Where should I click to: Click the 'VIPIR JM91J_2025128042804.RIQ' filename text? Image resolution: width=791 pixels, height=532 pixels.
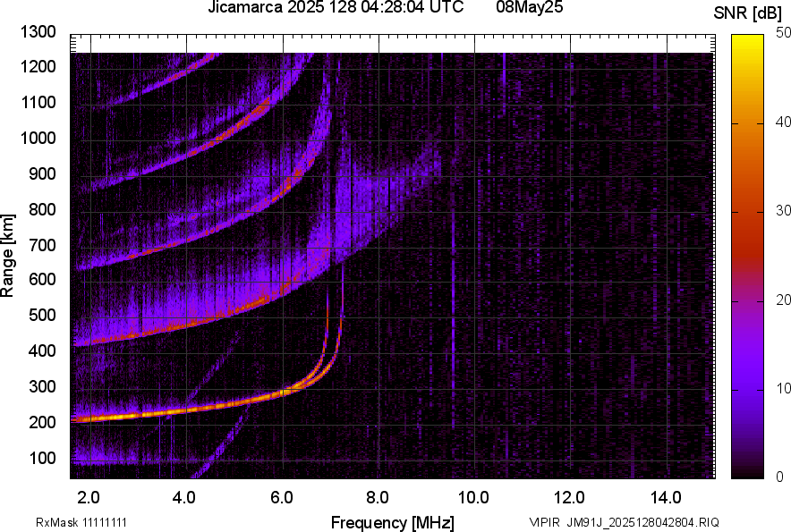coord(624,522)
